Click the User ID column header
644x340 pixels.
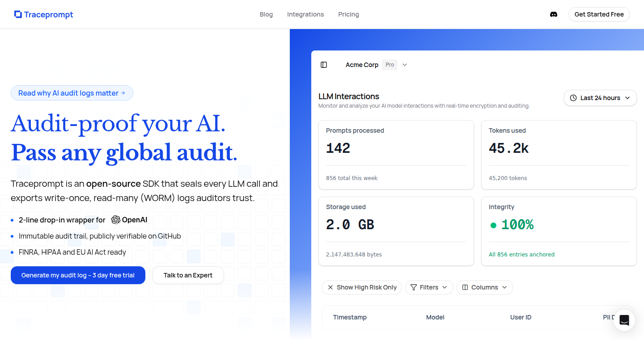point(521,317)
